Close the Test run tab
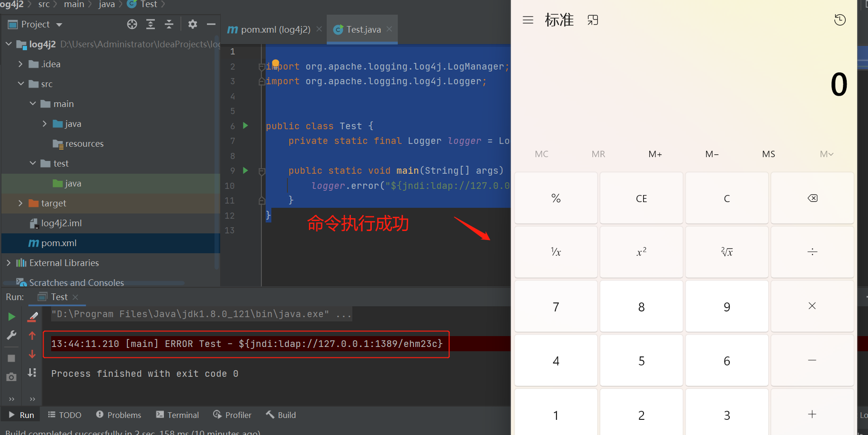The height and width of the screenshot is (435, 868). pyautogui.click(x=75, y=297)
